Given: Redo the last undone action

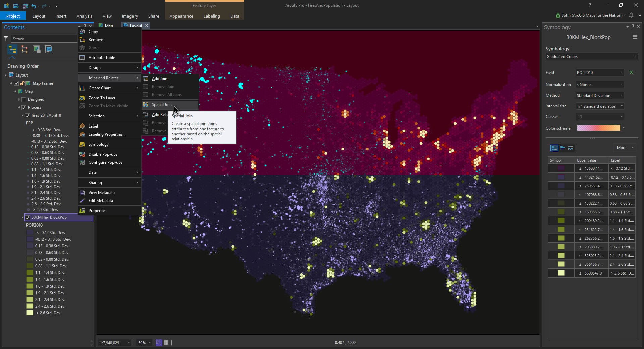Looking at the screenshot, I should coord(44,6).
